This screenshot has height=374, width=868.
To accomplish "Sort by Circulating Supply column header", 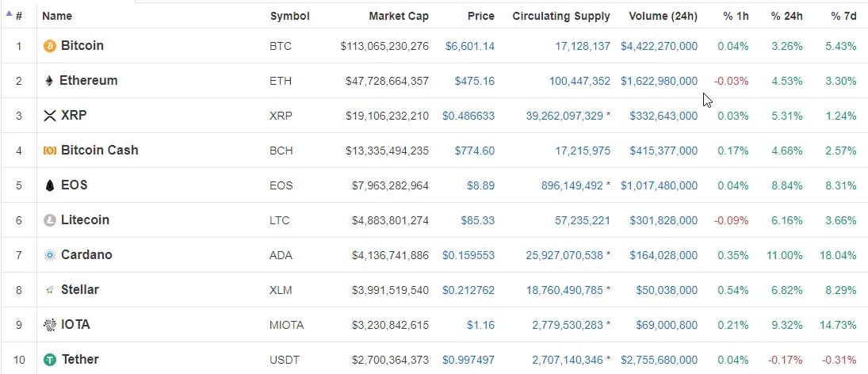I will [x=560, y=16].
